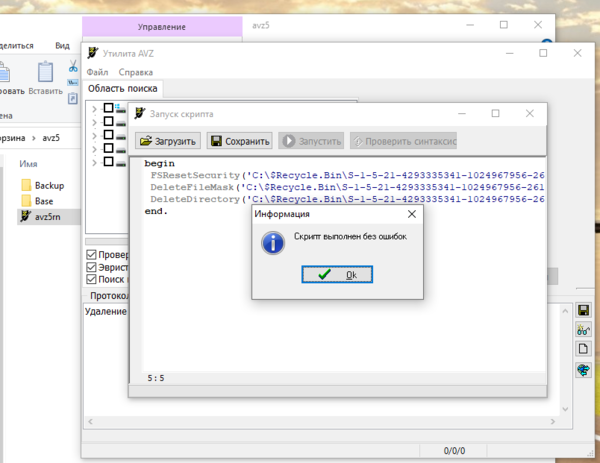
Task: Click the FSResetSecurity line in script
Action: pyautogui.click(x=347, y=175)
